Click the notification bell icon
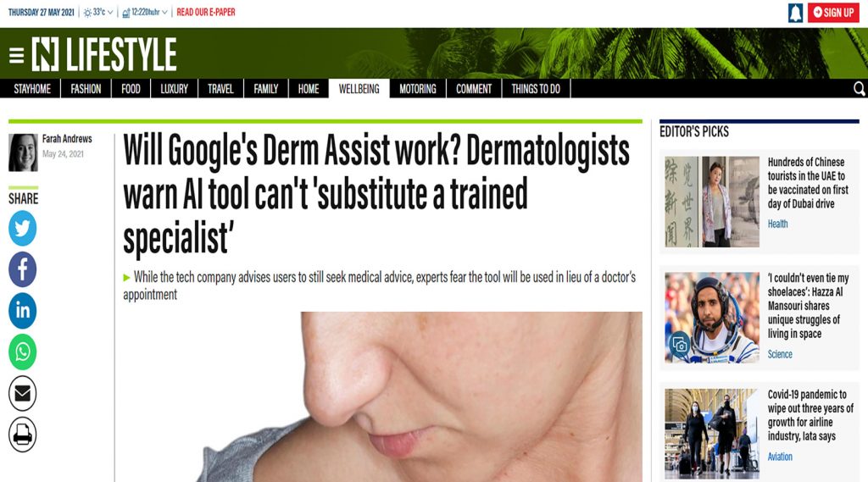The height and width of the screenshot is (482, 868). click(795, 13)
